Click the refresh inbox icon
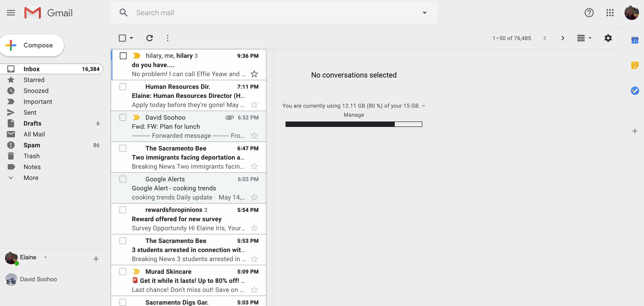This screenshot has height=306, width=644. [149, 38]
